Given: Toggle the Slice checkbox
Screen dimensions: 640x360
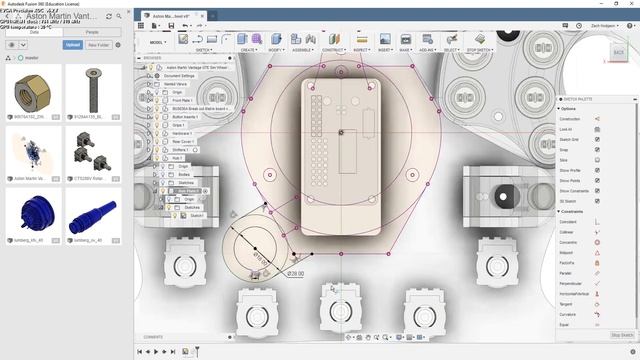Looking at the screenshot, I should [x=597, y=160].
